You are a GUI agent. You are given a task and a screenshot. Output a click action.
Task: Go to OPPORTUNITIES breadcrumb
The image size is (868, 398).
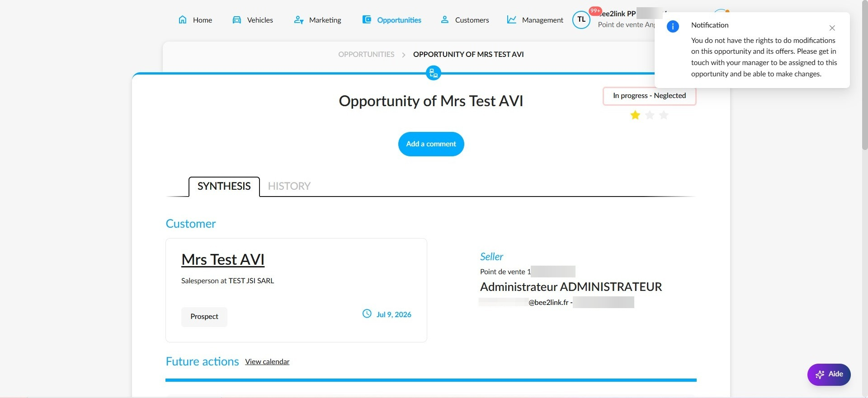tap(366, 54)
